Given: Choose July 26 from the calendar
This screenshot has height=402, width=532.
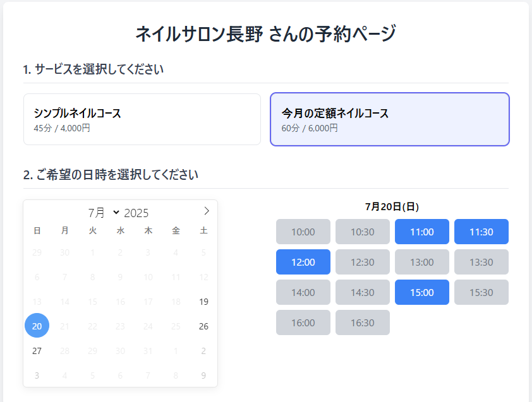Looking at the screenshot, I should coord(203,326).
